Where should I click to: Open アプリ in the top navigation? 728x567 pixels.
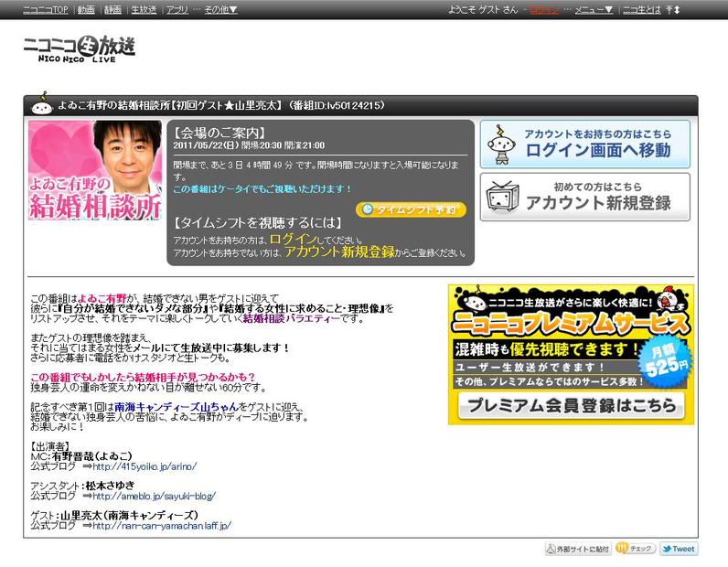(177, 9)
